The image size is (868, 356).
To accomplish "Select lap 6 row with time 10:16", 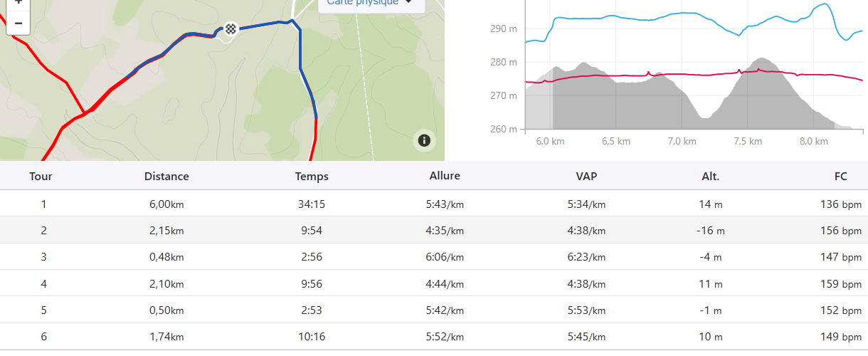I will click(x=312, y=337).
